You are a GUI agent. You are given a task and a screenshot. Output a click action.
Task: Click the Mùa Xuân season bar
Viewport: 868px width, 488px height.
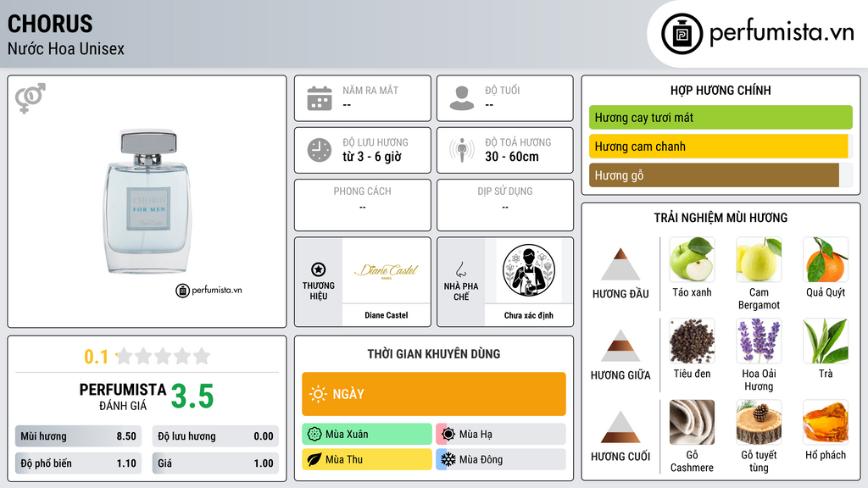pos(367,435)
